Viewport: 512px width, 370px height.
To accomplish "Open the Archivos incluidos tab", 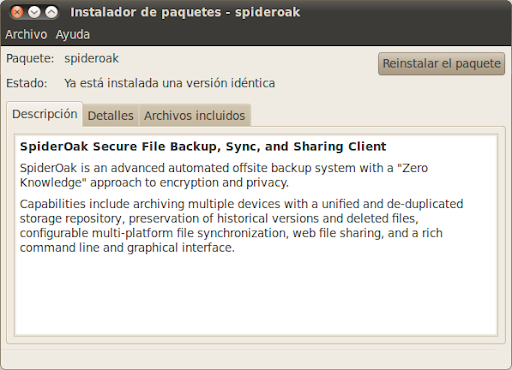I will pyautogui.click(x=195, y=116).
